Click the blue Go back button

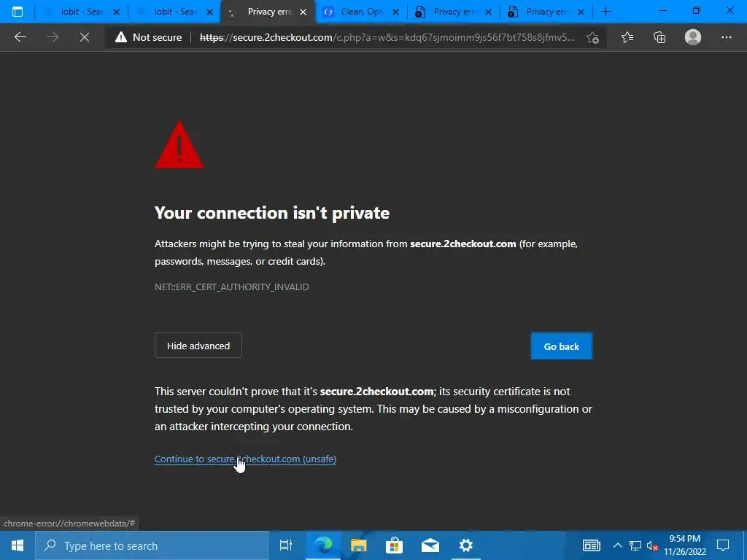tap(562, 346)
